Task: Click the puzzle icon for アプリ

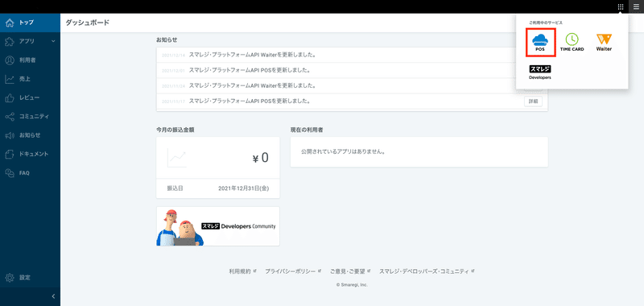Action: pyautogui.click(x=10, y=42)
